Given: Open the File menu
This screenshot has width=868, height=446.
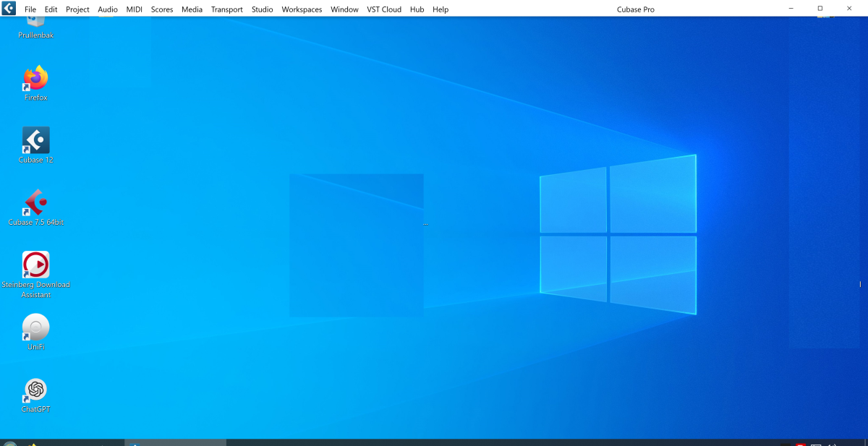Looking at the screenshot, I should coord(30,9).
